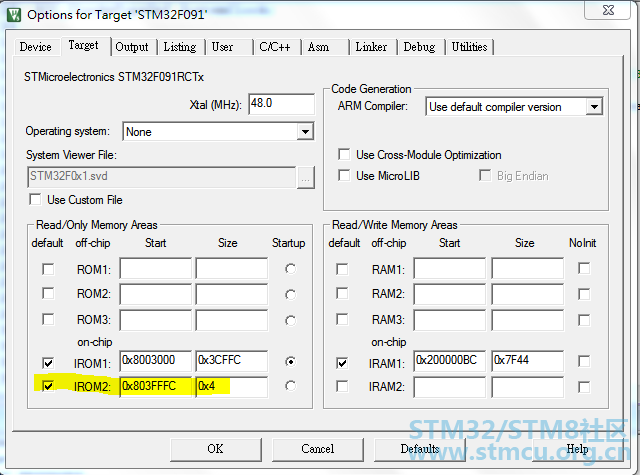The width and height of the screenshot is (640, 475).
Task: Uncheck the IRAM1 default checkbox
Action: tap(342, 363)
